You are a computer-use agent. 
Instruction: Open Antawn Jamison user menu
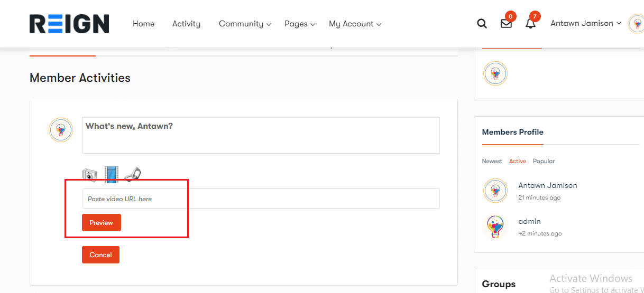(585, 23)
